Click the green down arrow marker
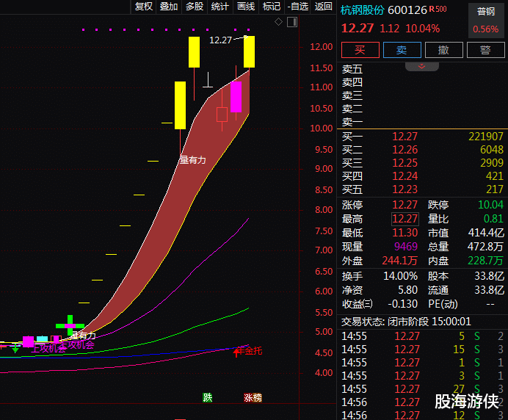 (15, 349)
